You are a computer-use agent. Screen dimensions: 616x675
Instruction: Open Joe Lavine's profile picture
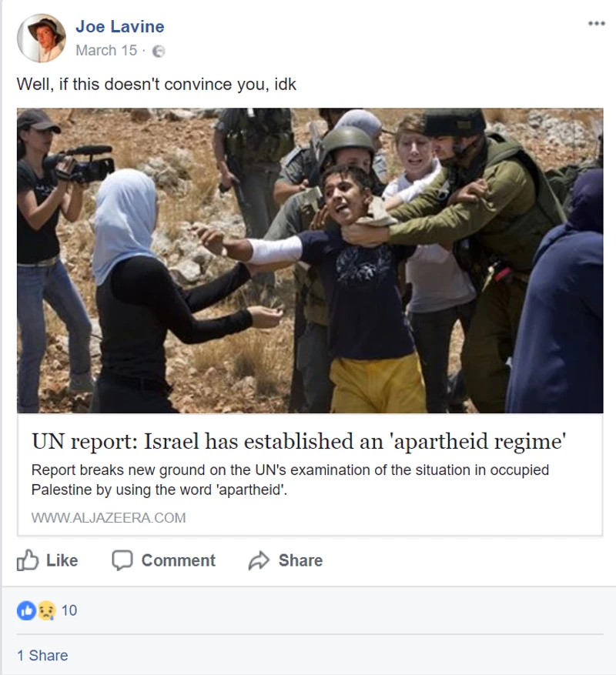pyautogui.click(x=41, y=38)
